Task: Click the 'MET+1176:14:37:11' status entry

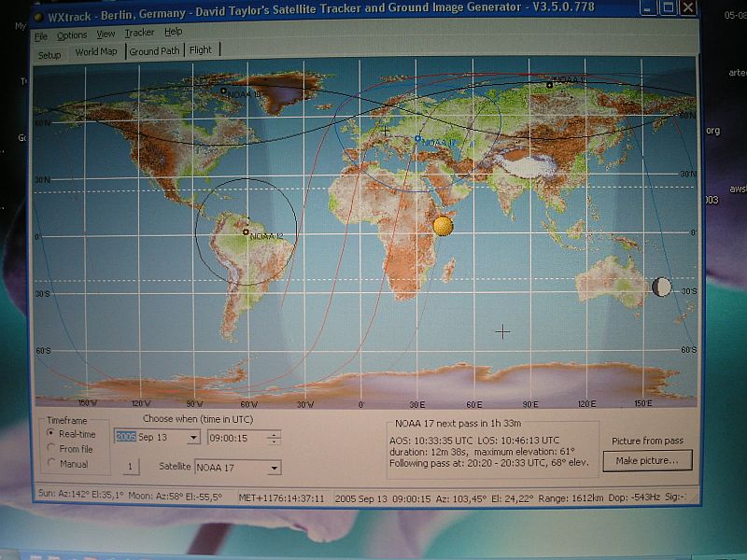Action: pyautogui.click(x=281, y=498)
